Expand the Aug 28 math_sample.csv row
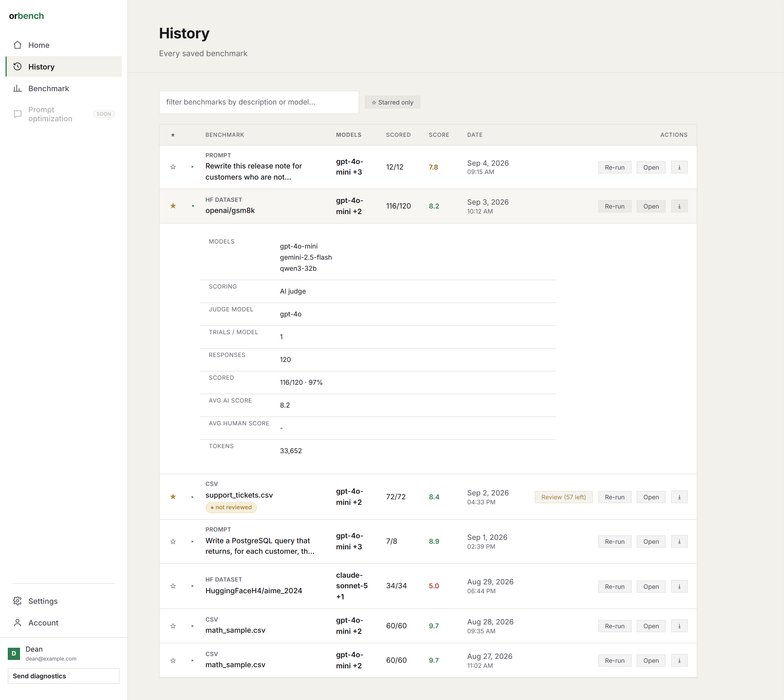The image size is (784, 700). click(x=193, y=626)
